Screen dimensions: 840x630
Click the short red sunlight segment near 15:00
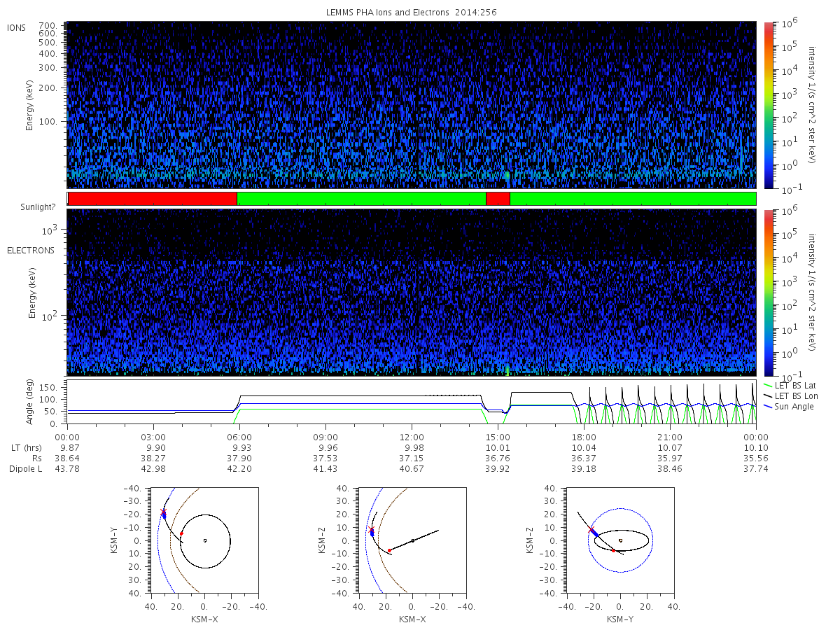pyautogui.click(x=498, y=199)
